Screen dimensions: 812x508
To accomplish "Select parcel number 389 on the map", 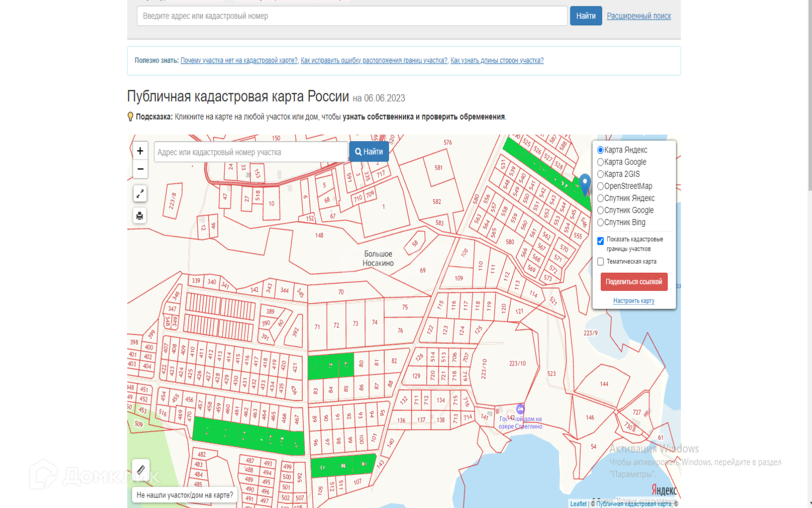I will point(270,312).
